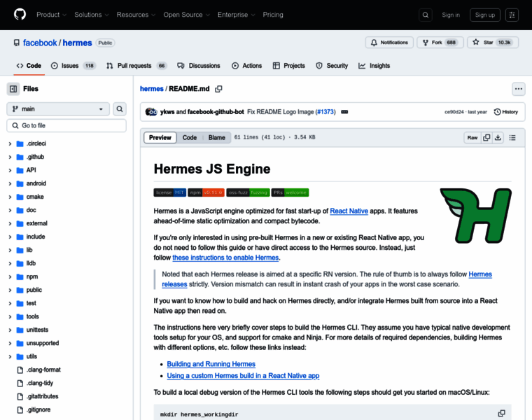The image size is (532, 420).
Task: Click the npm version badge
Action: click(206, 192)
